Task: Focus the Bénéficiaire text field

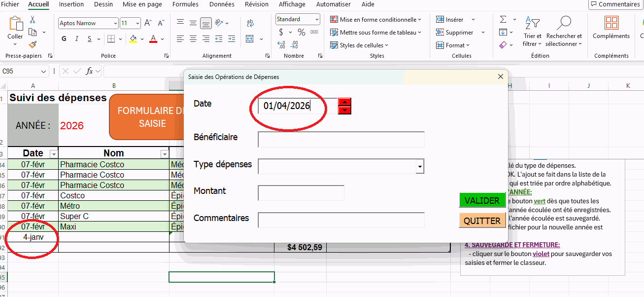Action: 341,140
